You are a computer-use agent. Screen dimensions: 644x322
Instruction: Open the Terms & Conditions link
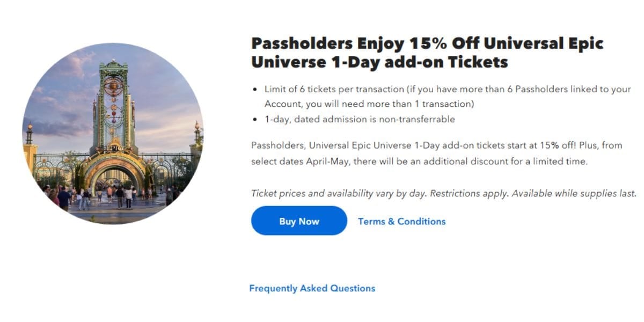[x=401, y=221]
